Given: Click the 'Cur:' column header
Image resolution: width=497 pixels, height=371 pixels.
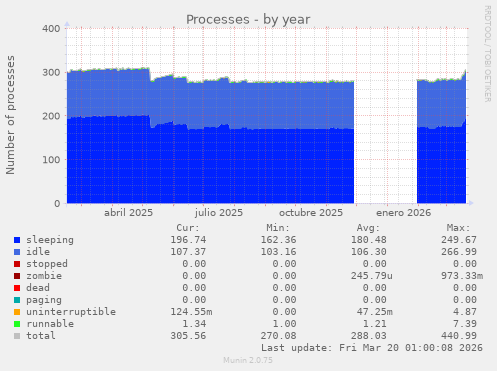Looking at the screenshot, I should (188, 228).
